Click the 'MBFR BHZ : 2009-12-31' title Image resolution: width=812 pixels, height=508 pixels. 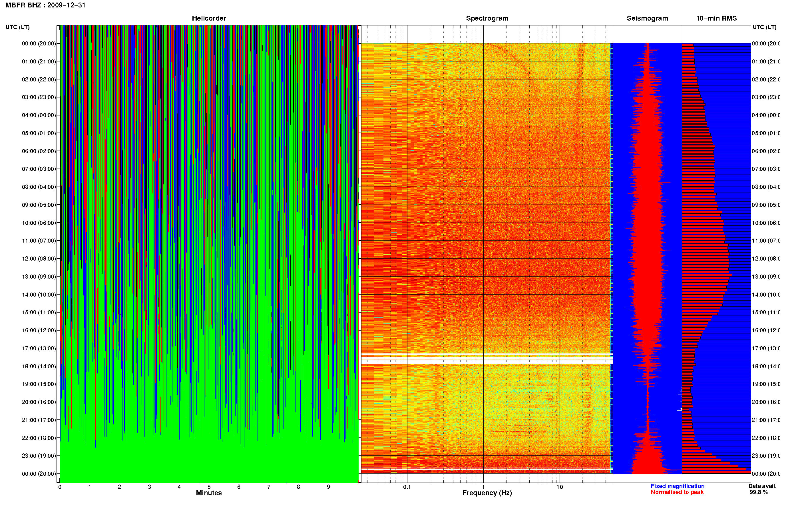tap(45, 5)
